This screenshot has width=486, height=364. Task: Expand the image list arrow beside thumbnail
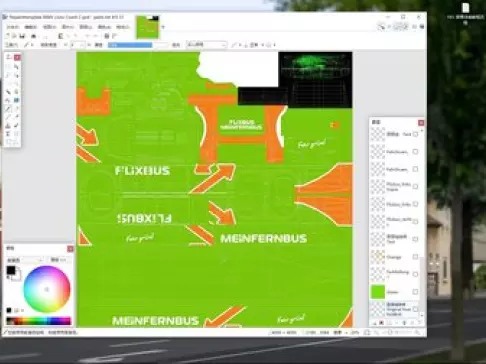point(163,27)
